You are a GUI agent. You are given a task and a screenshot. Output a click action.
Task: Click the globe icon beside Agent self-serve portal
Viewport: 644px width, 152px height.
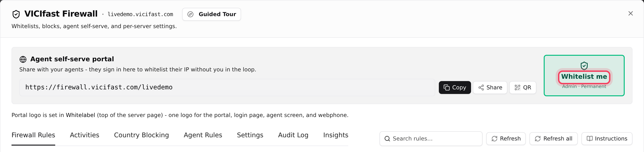pyautogui.click(x=23, y=59)
